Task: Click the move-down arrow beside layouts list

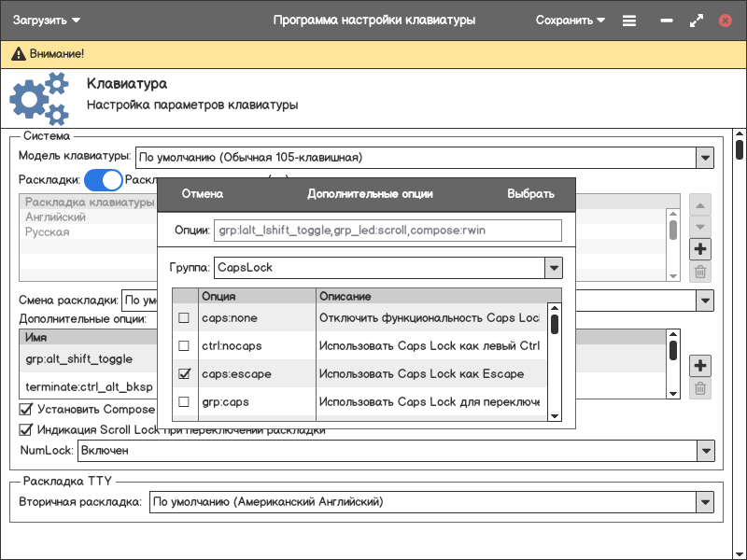Action: tap(700, 227)
